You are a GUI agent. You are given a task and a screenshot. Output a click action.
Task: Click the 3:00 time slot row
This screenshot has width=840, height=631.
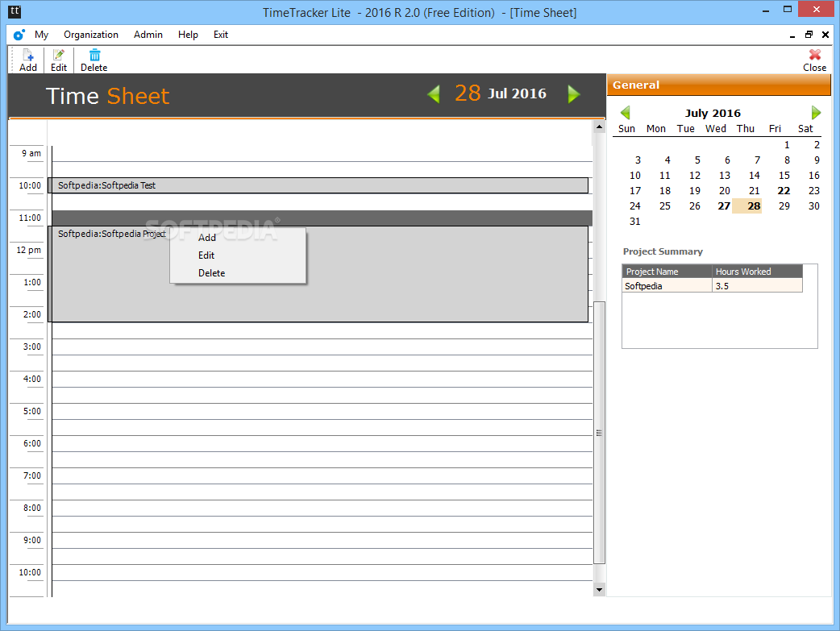click(322, 347)
